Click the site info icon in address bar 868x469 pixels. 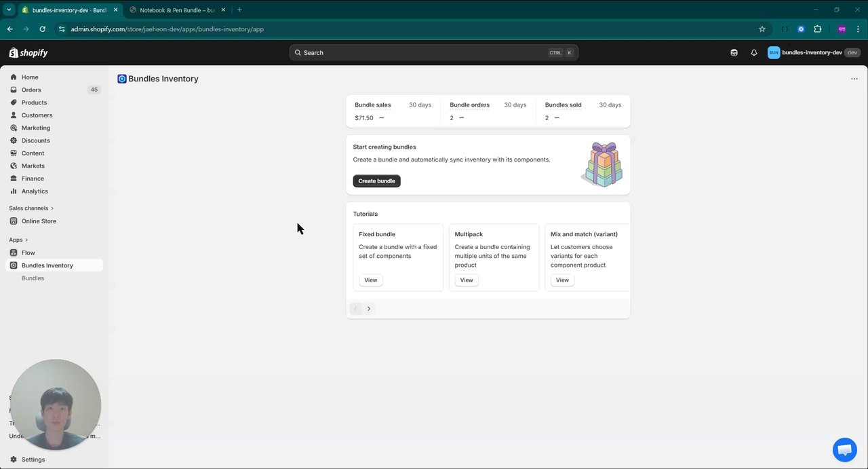click(62, 29)
